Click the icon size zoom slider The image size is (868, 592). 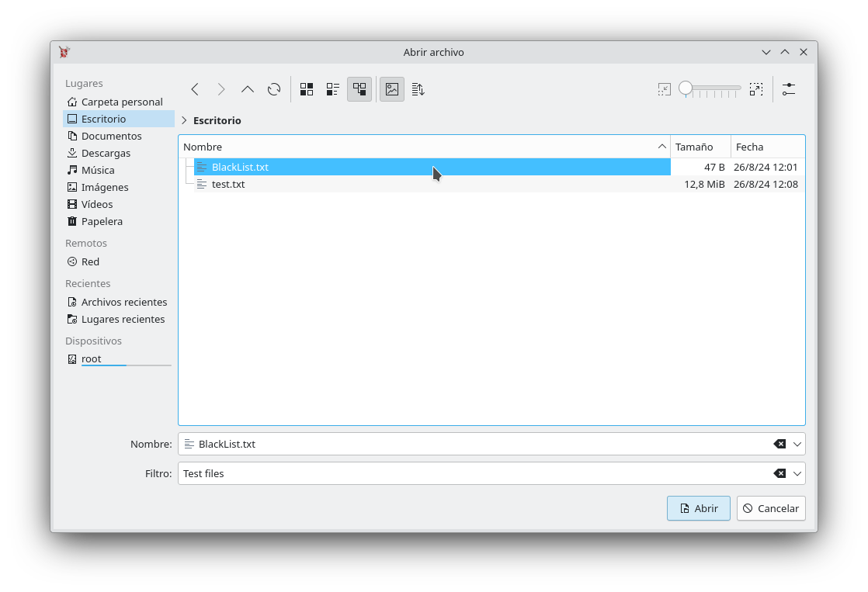click(x=710, y=89)
